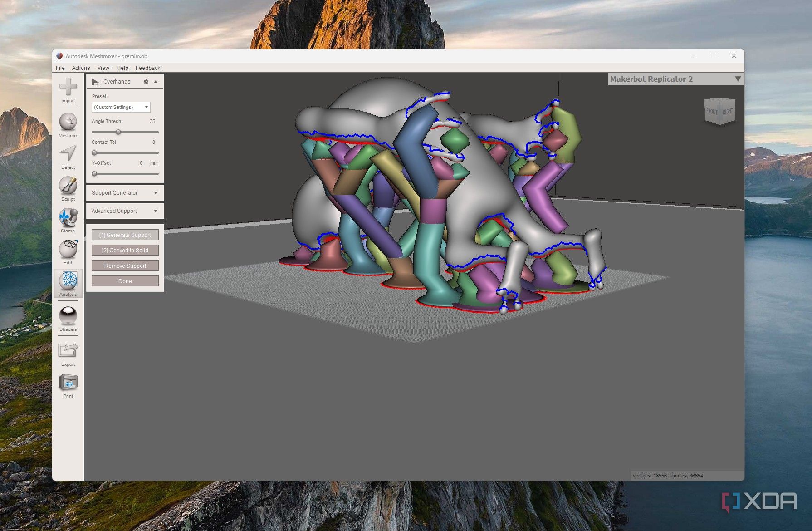Click the Contact Tol value field

pos(153,143)
